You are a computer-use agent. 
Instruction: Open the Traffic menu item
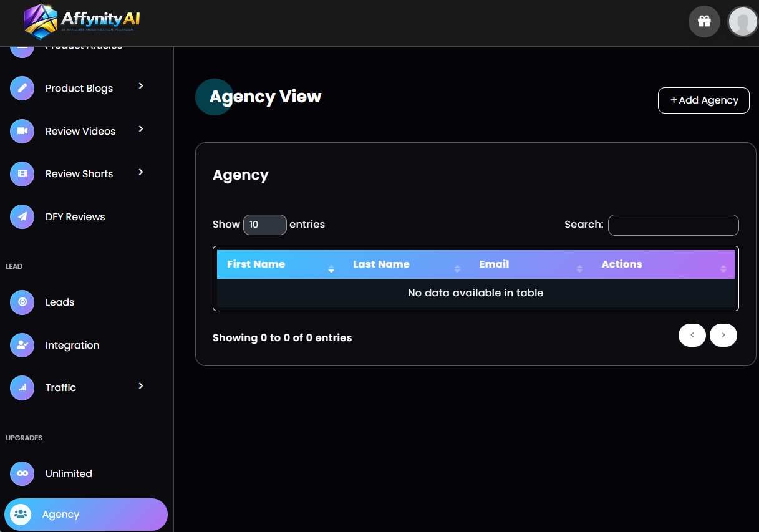coord(60,387)
